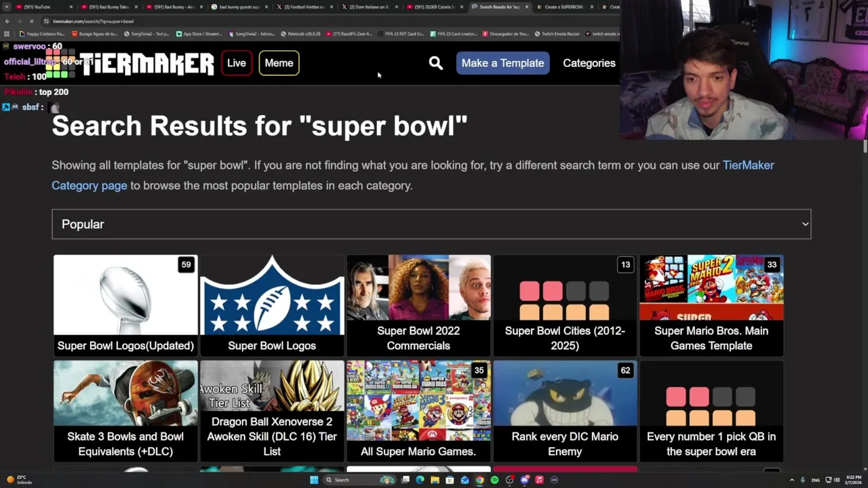Screen dimensions: 868x488
Task: Close the first YouTube tab
Action: [71, 7]
